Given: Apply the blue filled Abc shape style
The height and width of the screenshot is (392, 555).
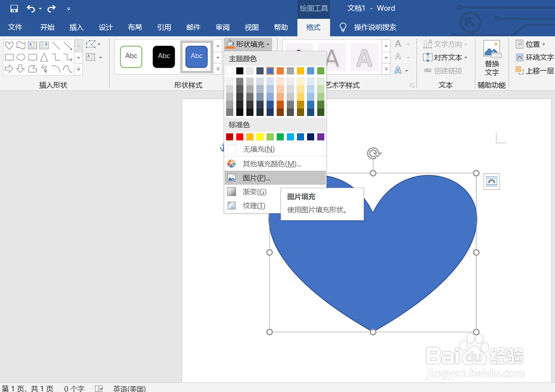Looking at the screenshot, I should tap(196, 56).
